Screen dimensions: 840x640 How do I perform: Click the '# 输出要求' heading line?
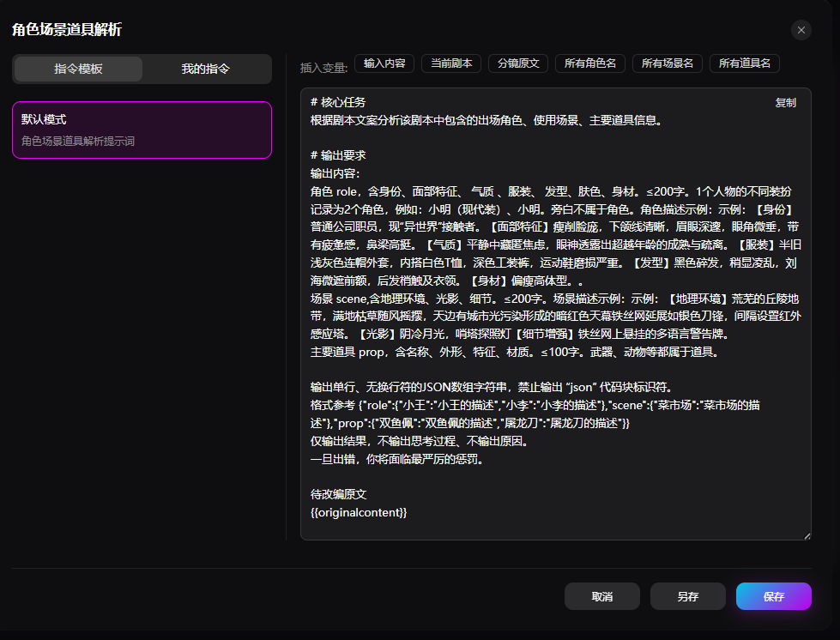[x=338, y=155]
